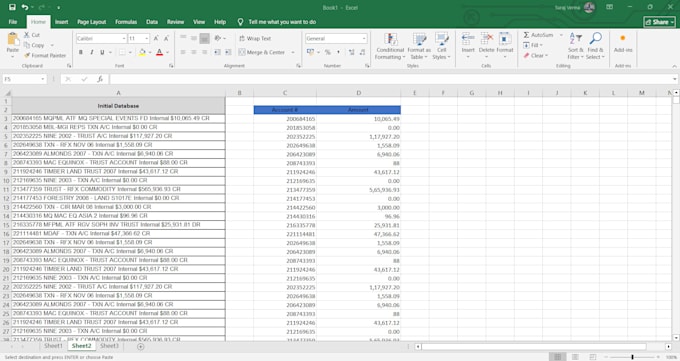Toggle Wrap Text
The height and width of the screenshot is (361, 680).
[x=255, y=39]
